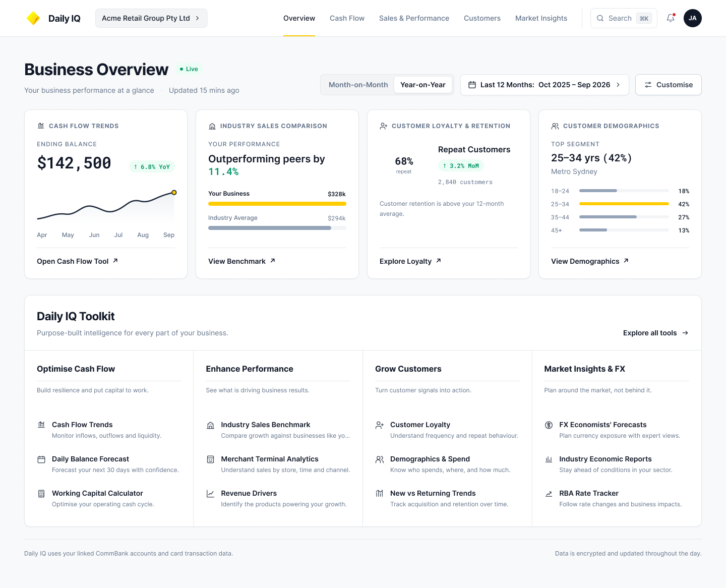Click the FX Economists' Forecasts icon
Image resolution: width=726 pixels, height=588 pixels.
point(549,425)
